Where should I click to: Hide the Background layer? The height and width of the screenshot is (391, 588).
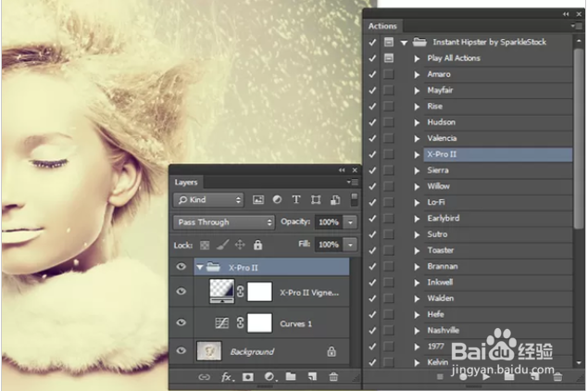point(181,350)
